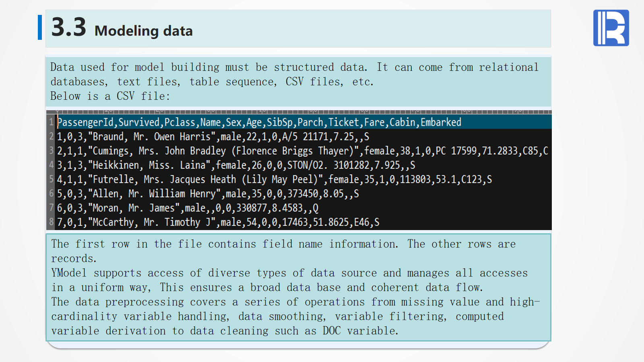This screenshot has height=362, width=644.
Task: Click the ruler above the CSV editor
Action: click(298, 112)
